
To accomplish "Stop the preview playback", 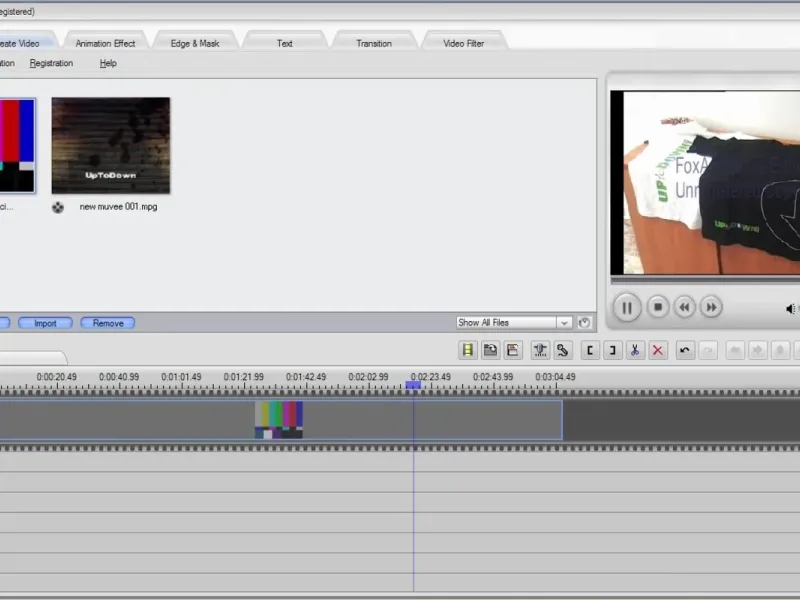I will [x=658, y=307].
